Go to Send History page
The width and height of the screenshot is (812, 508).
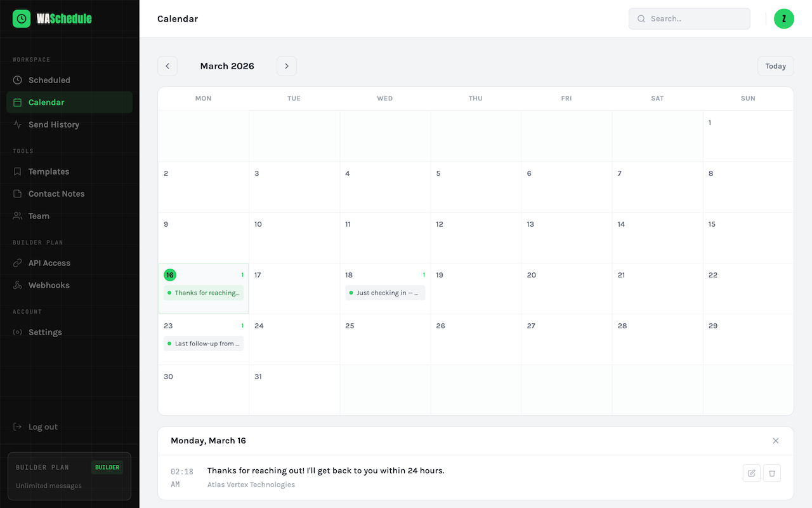pos(70,124)
